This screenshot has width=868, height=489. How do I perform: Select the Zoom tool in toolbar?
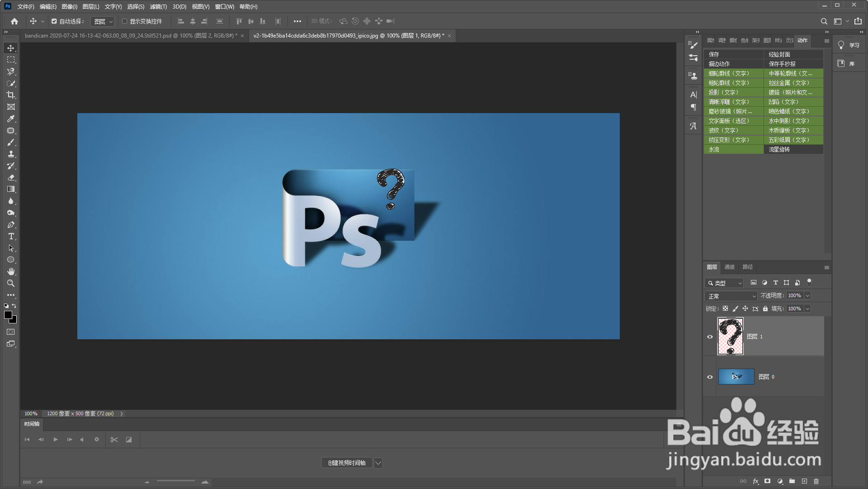[11, 284]
